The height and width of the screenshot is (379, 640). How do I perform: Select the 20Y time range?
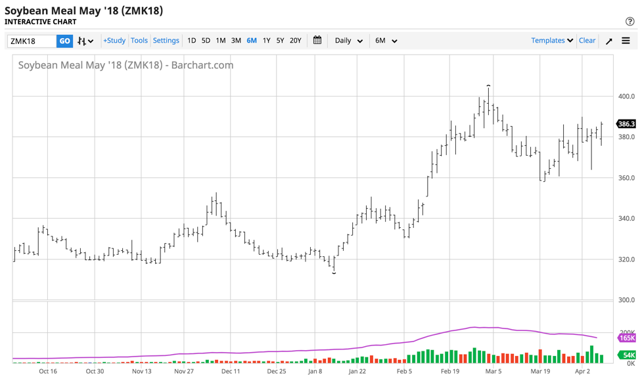coord(296,40)
